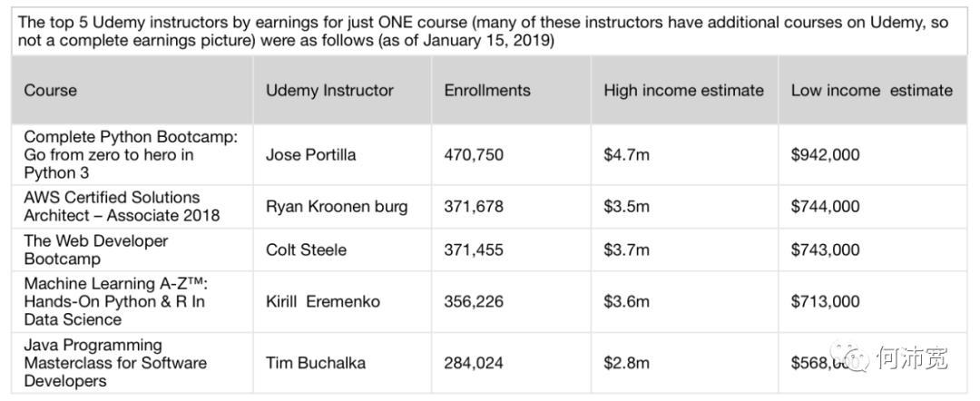
Task: Click The Web Developer Bootcamp cell
Action: tap(96, 249)
